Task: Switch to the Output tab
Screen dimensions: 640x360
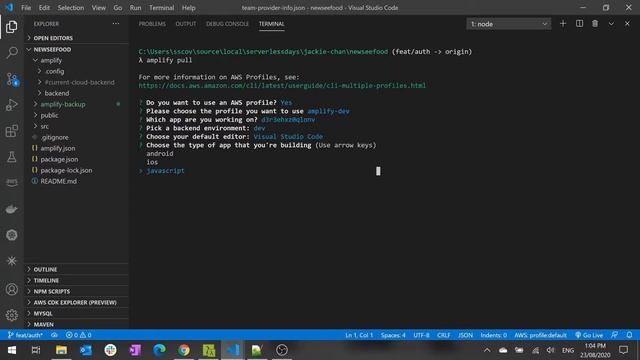Action: pyautogui.click(x=186, y=24)
